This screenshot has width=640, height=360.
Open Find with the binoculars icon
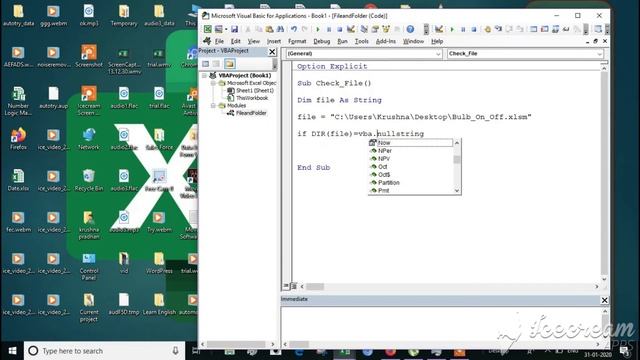(280, 29)
